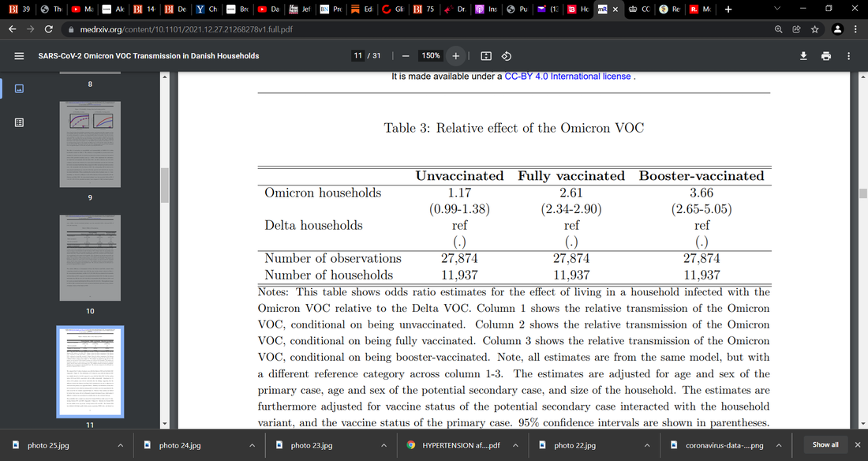868x461 pixels.
Task: Switch to the tab labeled CC
Action: pos(638,9)
